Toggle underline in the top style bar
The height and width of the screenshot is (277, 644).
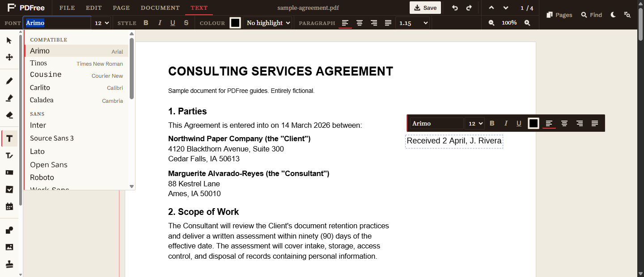pyautogui.click(x=173, y=23)
